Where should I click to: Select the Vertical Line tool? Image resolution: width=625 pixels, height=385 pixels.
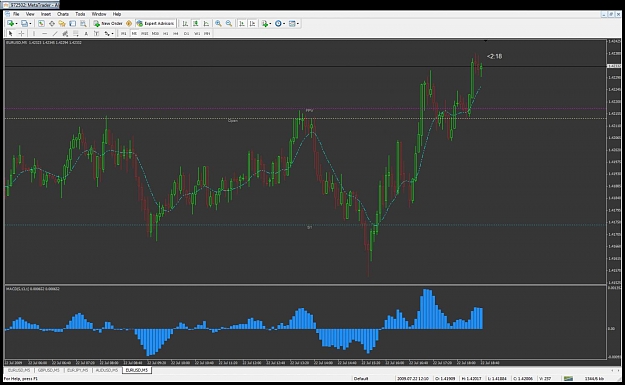point(34,33)
